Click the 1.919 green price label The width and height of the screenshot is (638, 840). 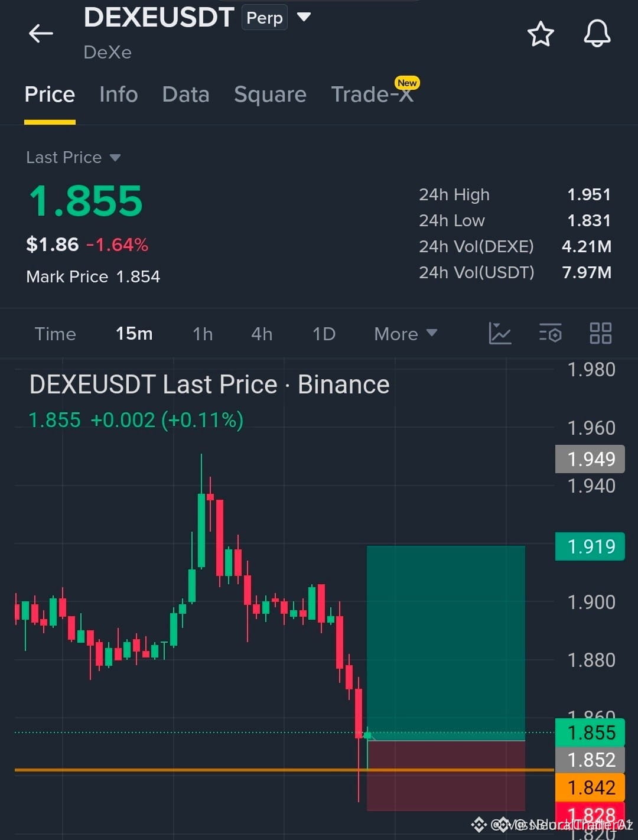tap(590, 546)
